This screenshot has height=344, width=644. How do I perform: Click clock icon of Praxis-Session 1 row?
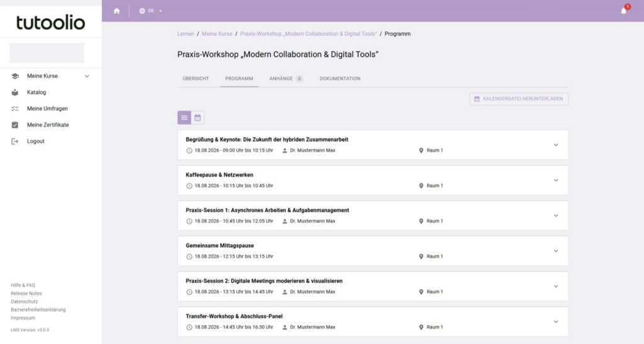(x=189, y=221)
